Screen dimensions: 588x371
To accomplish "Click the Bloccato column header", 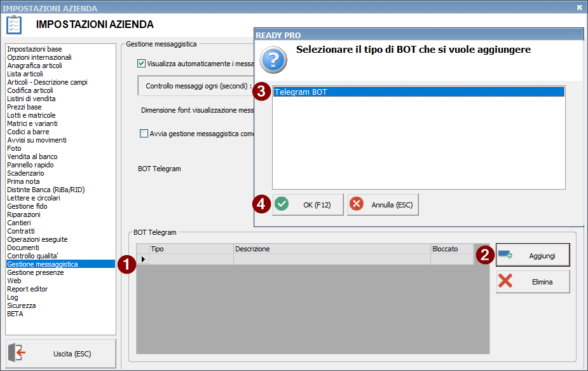I will click(x=451, y=249).
